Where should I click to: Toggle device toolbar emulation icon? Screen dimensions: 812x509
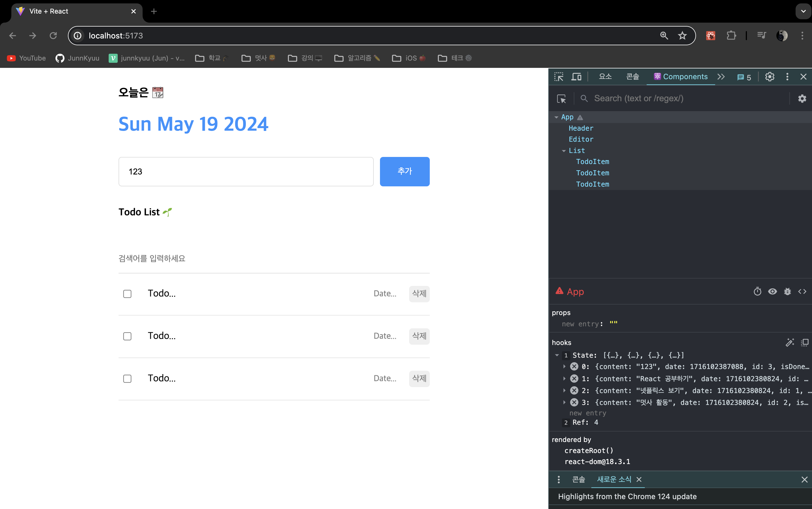(x=576, y=77)
